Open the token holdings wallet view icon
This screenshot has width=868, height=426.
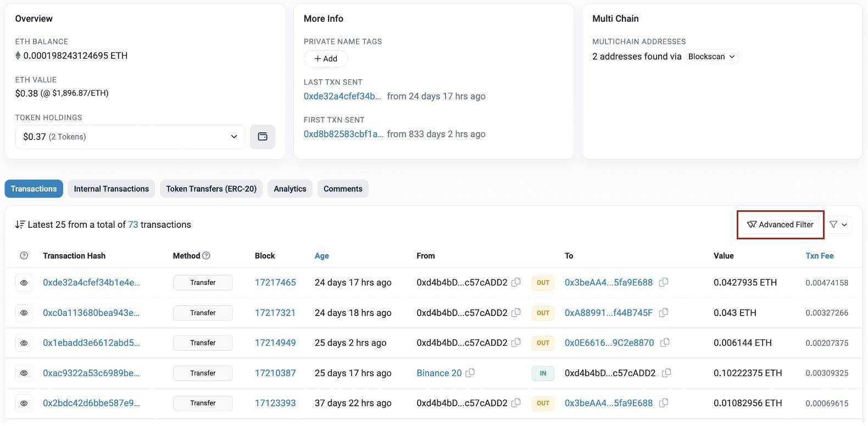click(x=263, y=137)
